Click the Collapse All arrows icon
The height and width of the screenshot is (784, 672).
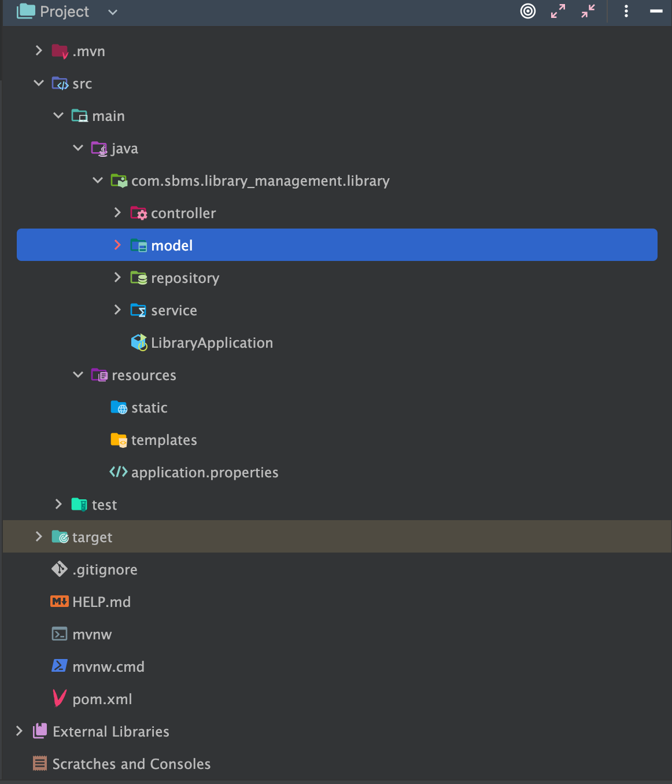coord(588,11)
